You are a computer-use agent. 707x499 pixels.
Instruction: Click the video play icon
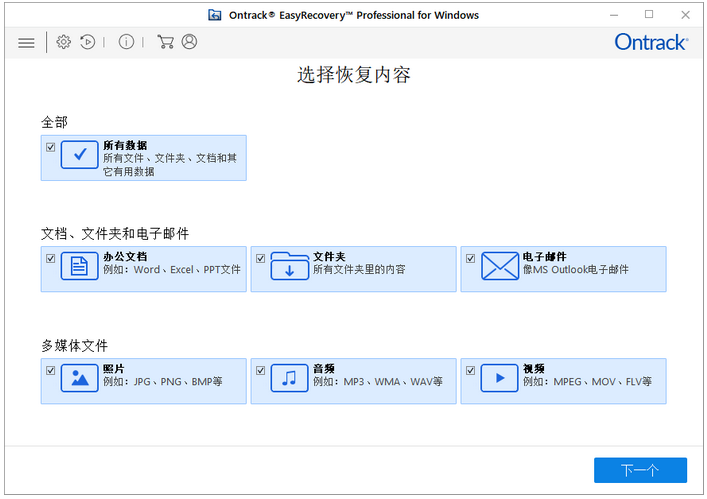499,378
